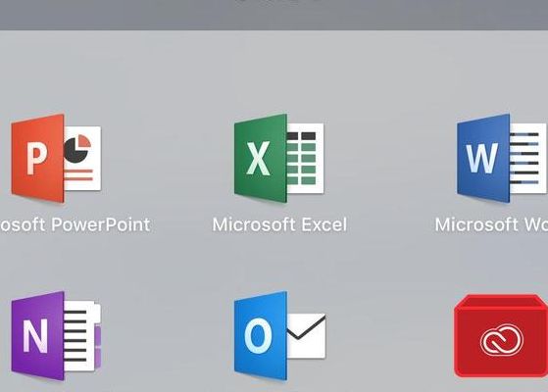548x392 pixels.
Task: Click the white letter W on the blue panel
Action: point(482,158)
